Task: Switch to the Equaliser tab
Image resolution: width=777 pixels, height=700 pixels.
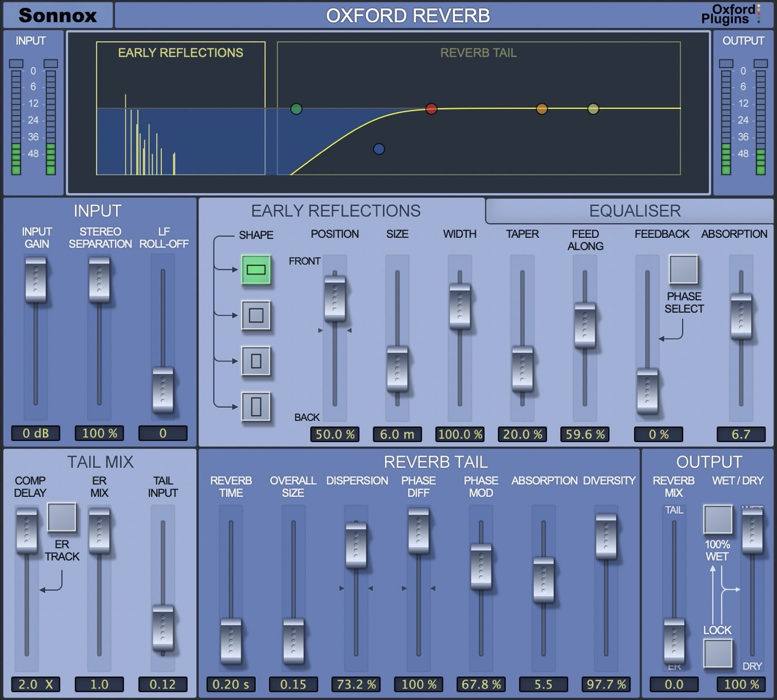Action: click(635, 211)
